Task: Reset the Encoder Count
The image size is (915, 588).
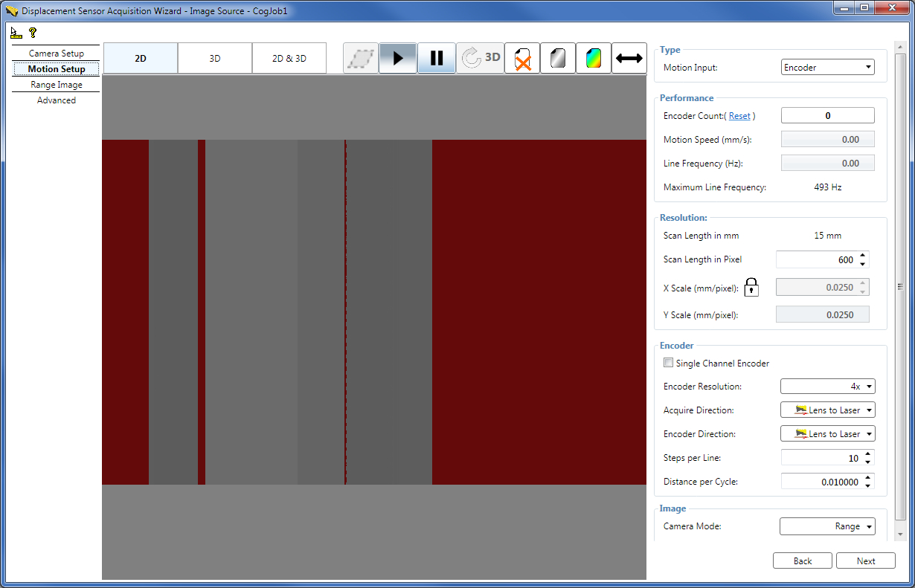Action: point(740,115)
